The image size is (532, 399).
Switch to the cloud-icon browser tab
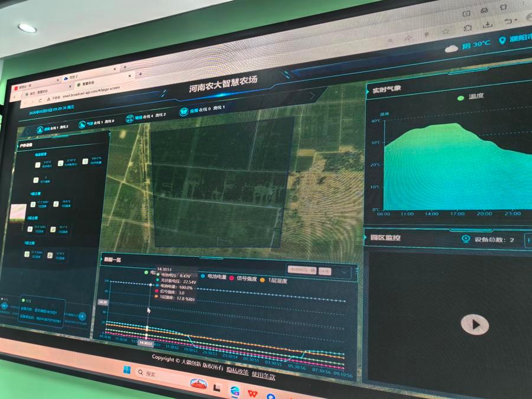89,74
